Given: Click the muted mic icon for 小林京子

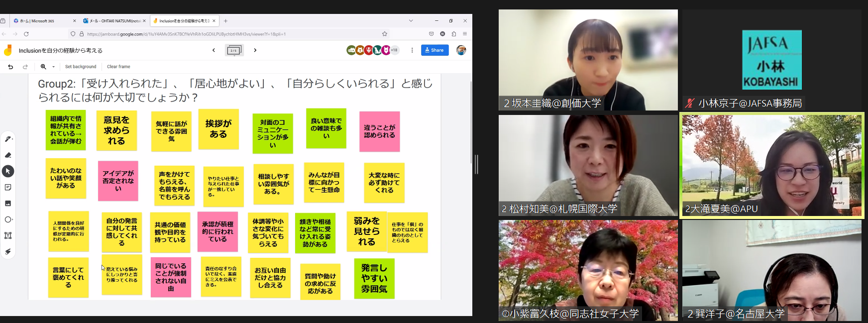Looking at the screenshot, I should click(x=690, y=104).
